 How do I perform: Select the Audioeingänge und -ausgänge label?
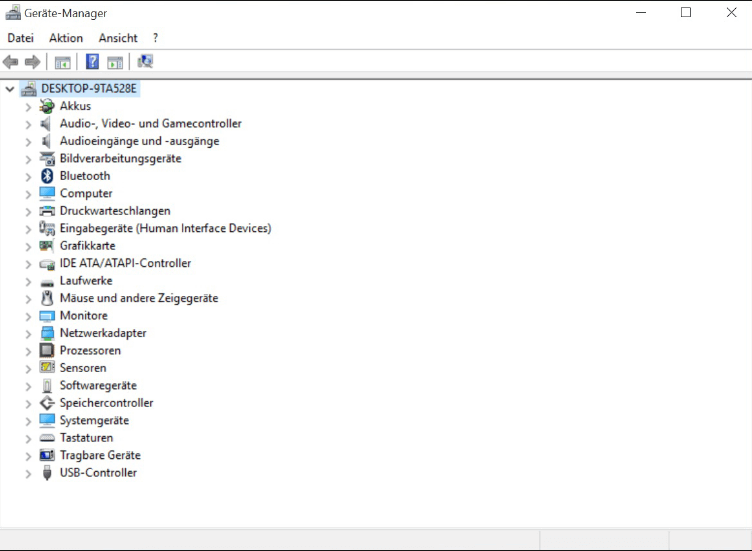[x=140, y=141]
